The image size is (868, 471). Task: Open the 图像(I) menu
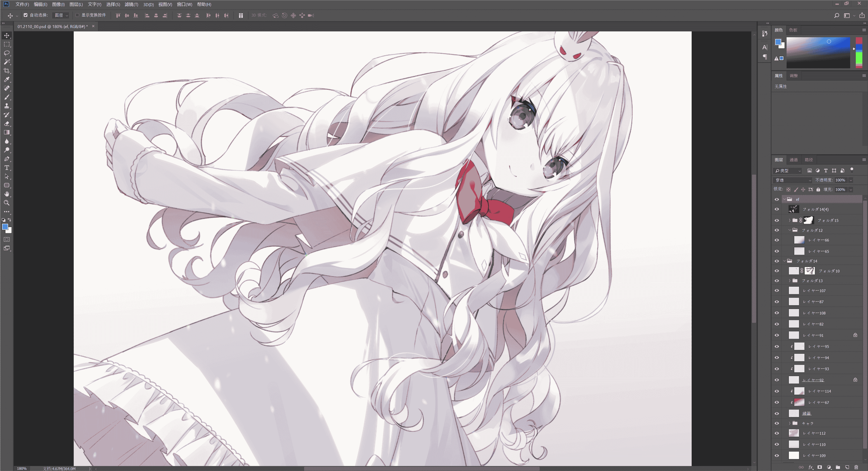pos(58,4)
